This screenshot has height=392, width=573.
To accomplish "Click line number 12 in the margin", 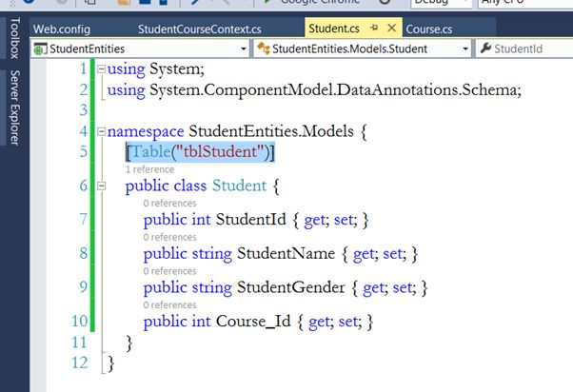I will (x=80, y=363).
